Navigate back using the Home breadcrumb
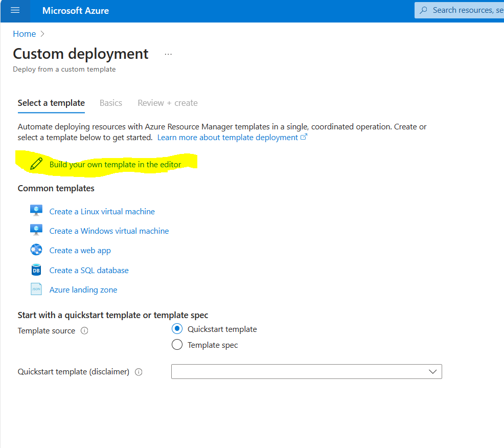The image size is (504, 448). point(24,33)
